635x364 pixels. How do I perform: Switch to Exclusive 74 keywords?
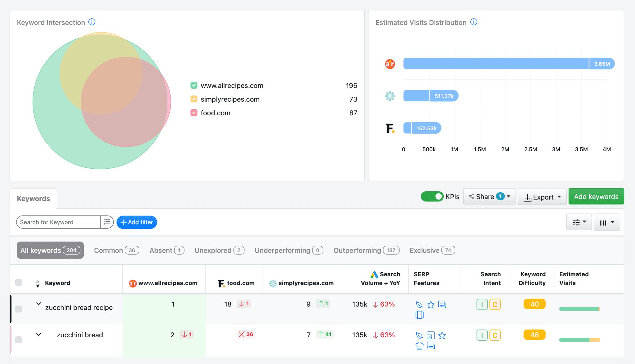coord(432,250)
